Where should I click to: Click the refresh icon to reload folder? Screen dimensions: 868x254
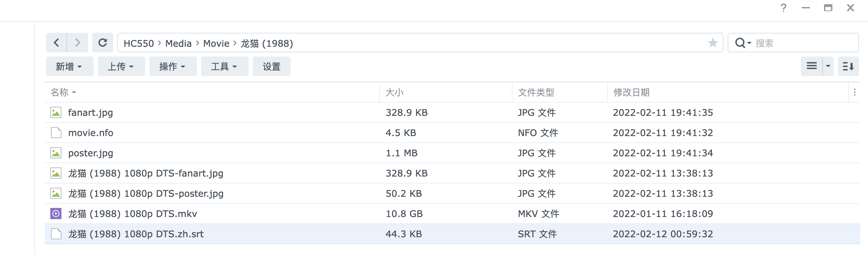(x=102, y=43)
